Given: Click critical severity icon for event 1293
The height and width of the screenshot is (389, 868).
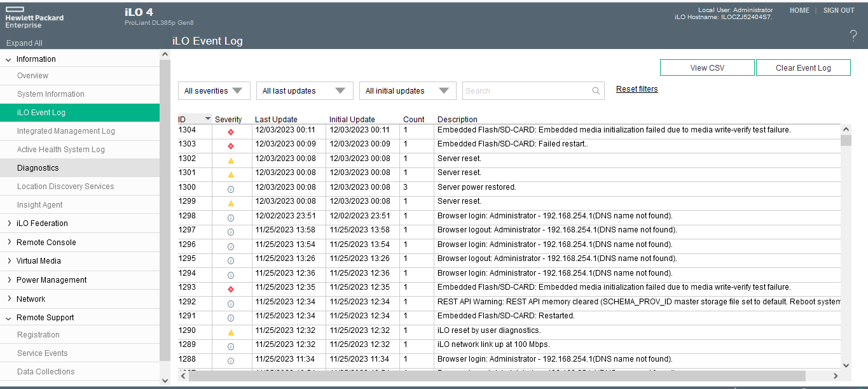Looking at the screenshot, I should click(231, 289).
